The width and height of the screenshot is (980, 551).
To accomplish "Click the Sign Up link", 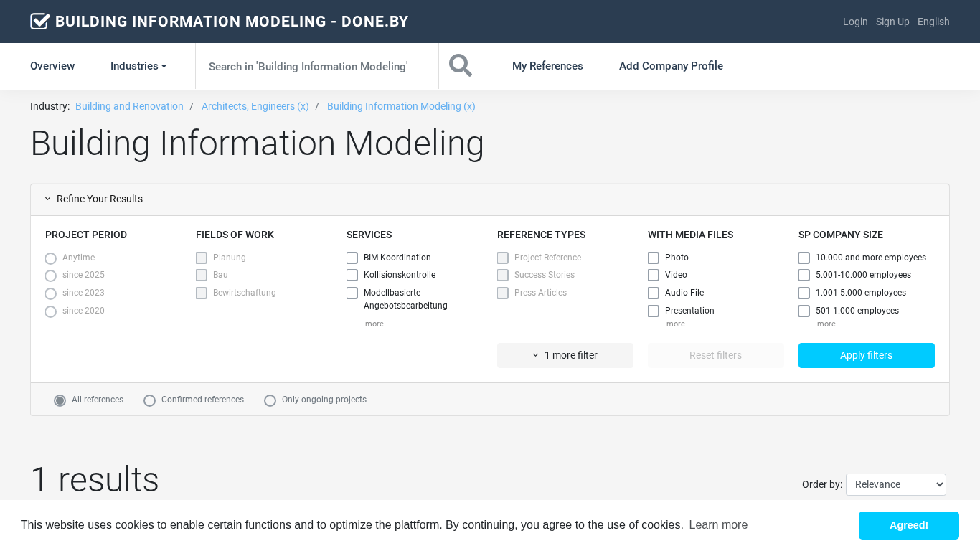I will click(892, 22).
